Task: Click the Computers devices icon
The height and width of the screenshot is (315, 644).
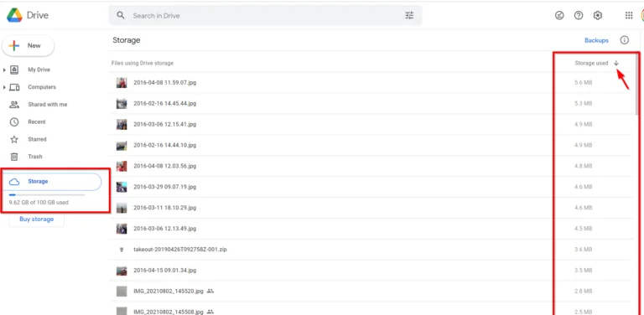Action: 14,87
